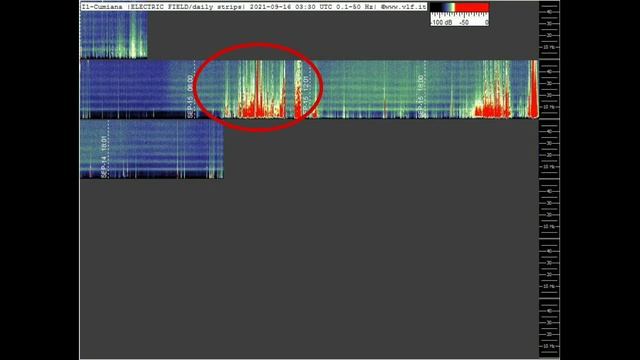Select the SEP-14 18:01 time marker
Viewport: 640px width, 360px height.
[104, 156]
